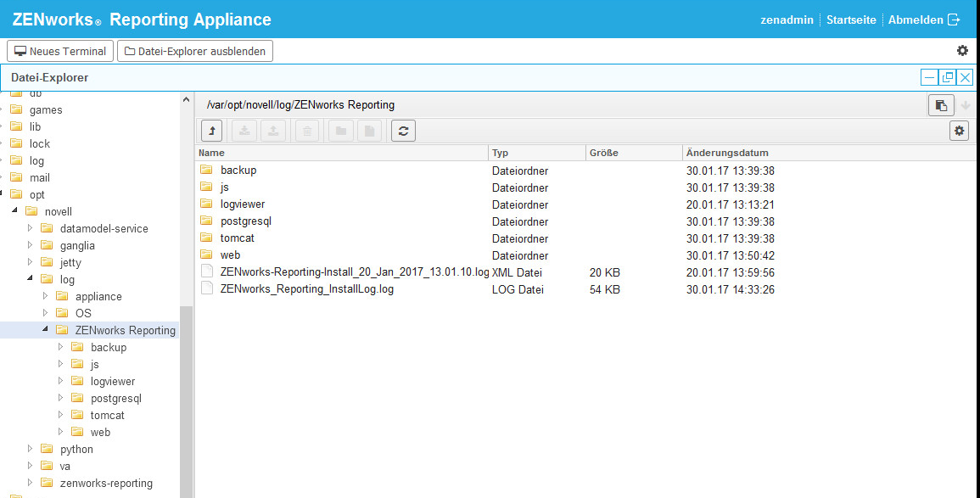
Task: Hide the file explorer with Datei-Explorer ausblenden
Action: pos(195,51)
